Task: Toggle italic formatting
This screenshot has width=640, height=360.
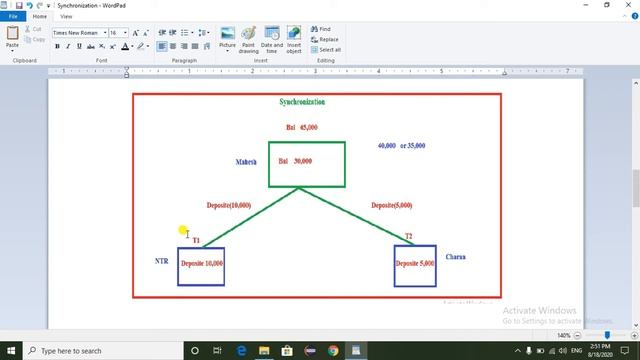Action: [x=68, y=46]
